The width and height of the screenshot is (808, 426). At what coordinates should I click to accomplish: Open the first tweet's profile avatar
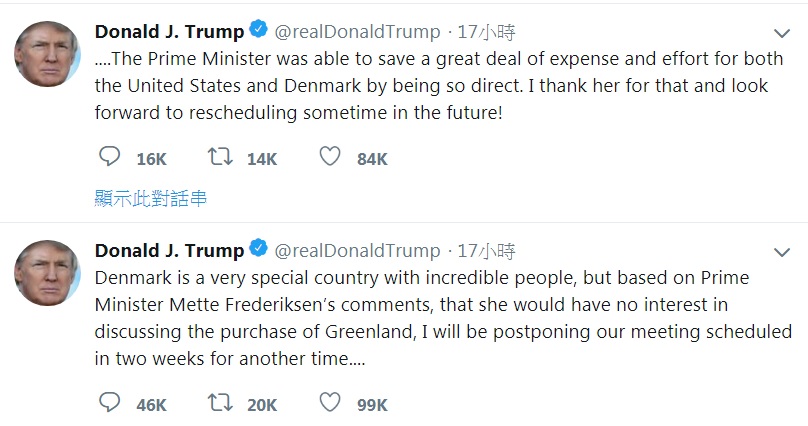pos(47,54)
